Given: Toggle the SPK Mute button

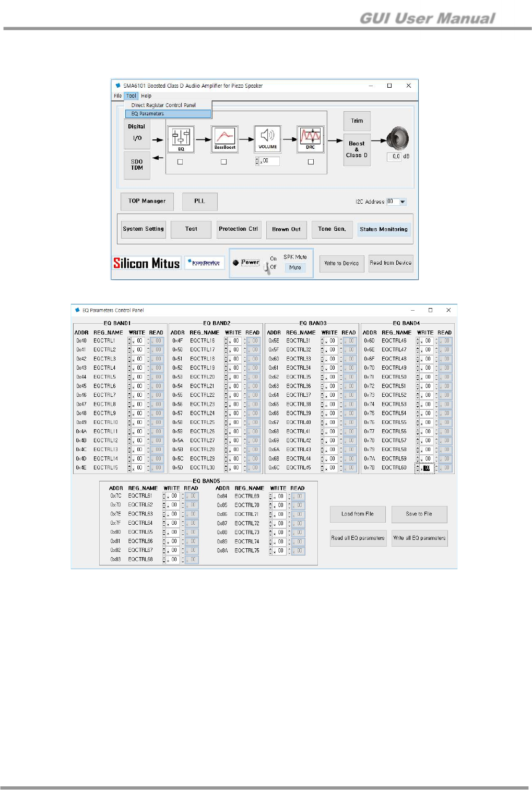Looking at the screenshot, I should coord(295,267).
